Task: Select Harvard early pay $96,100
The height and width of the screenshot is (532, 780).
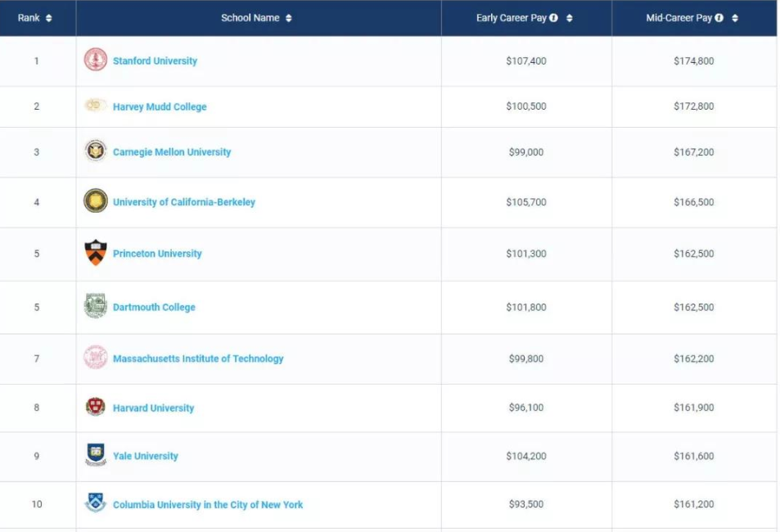Action: (525, 407)
